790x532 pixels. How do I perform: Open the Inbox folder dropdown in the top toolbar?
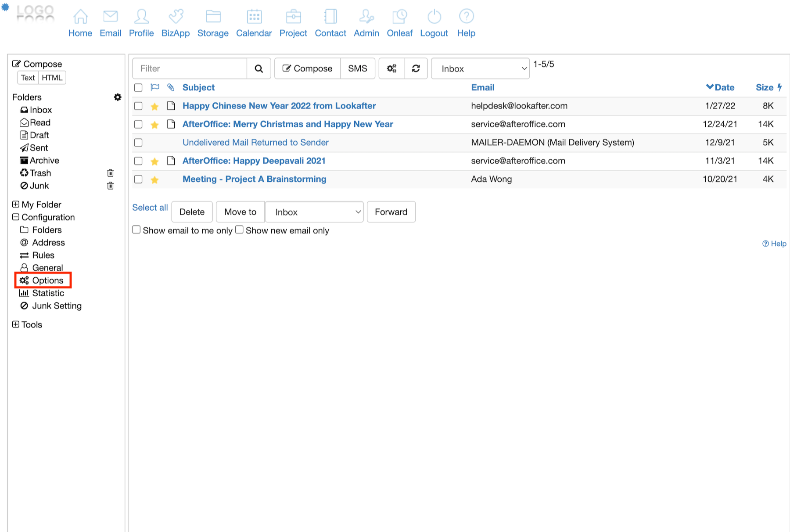click(x=480, y=68)
